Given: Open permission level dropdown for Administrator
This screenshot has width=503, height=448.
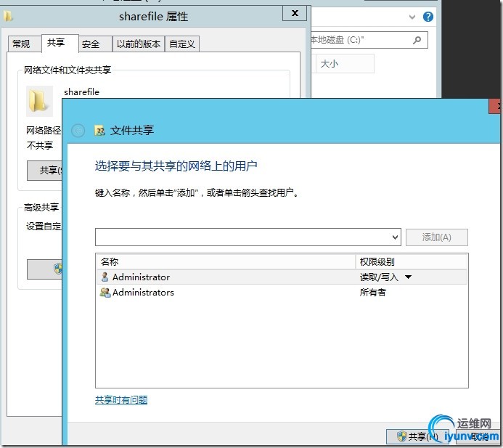Looking at the screenshot, I should click(408, 277).
